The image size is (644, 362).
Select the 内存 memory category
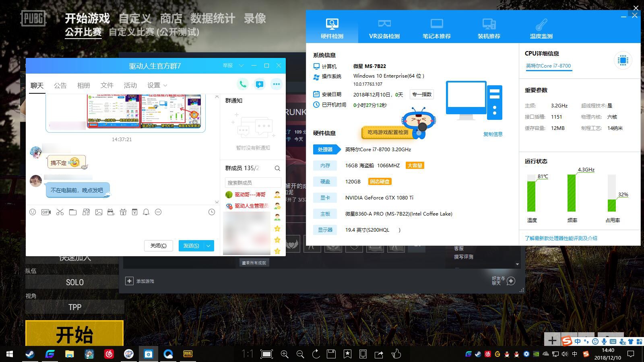click(x=325, y=165)
